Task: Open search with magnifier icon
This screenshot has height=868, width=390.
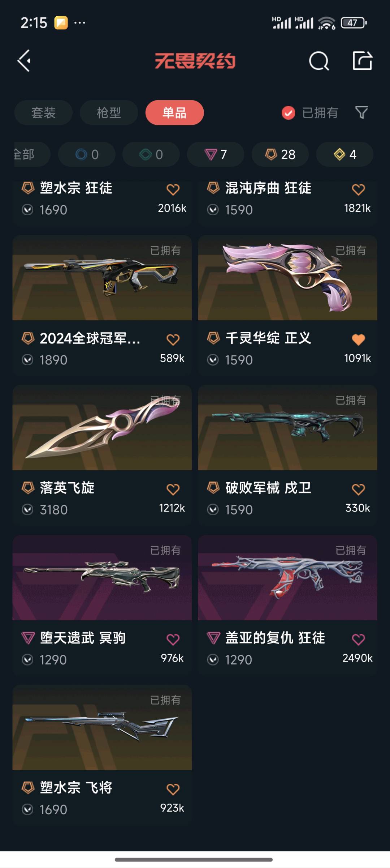Action: [x=319, y=61]
